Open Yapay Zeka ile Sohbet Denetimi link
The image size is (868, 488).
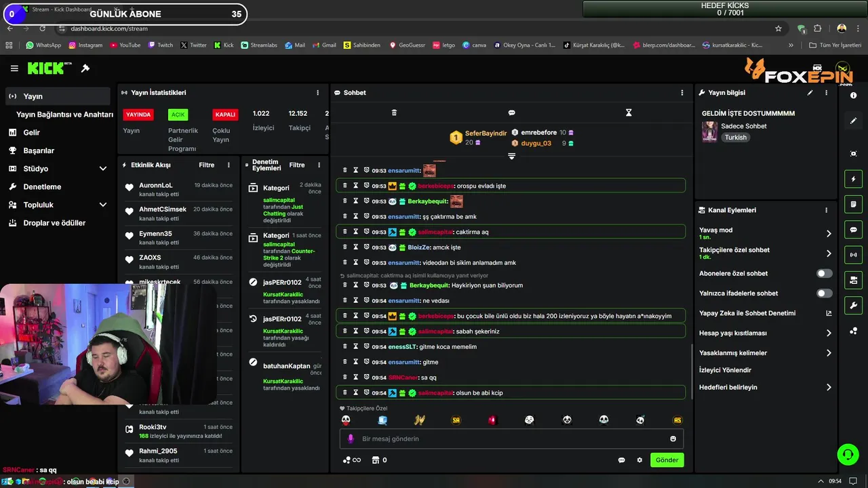coord(765,313)
